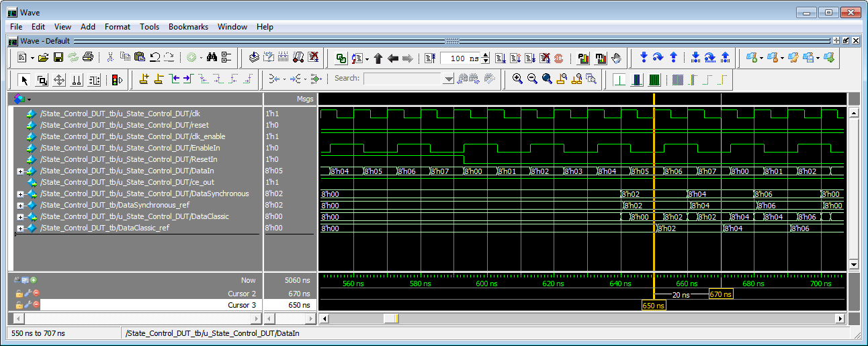Click the Zoom Out magnifier icon
Screen dimensions: 868x346
pyautogui.click(x=532, y=79)
